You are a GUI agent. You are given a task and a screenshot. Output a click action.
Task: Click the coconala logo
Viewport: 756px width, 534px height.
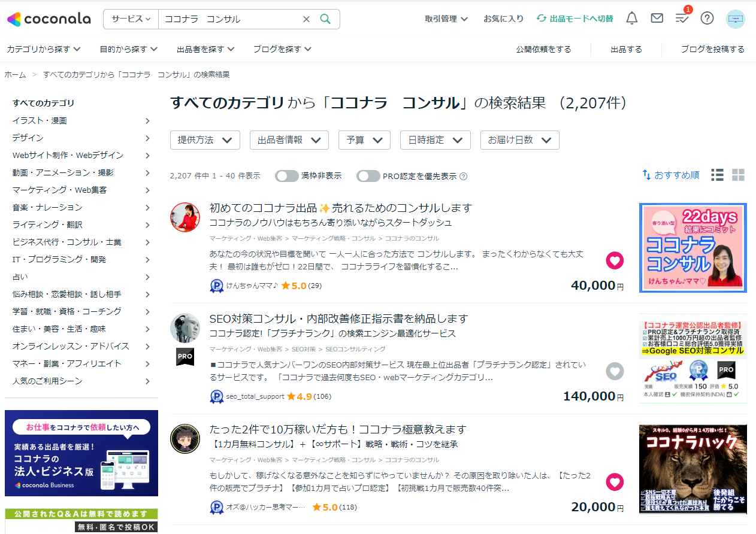click(49, 19)
